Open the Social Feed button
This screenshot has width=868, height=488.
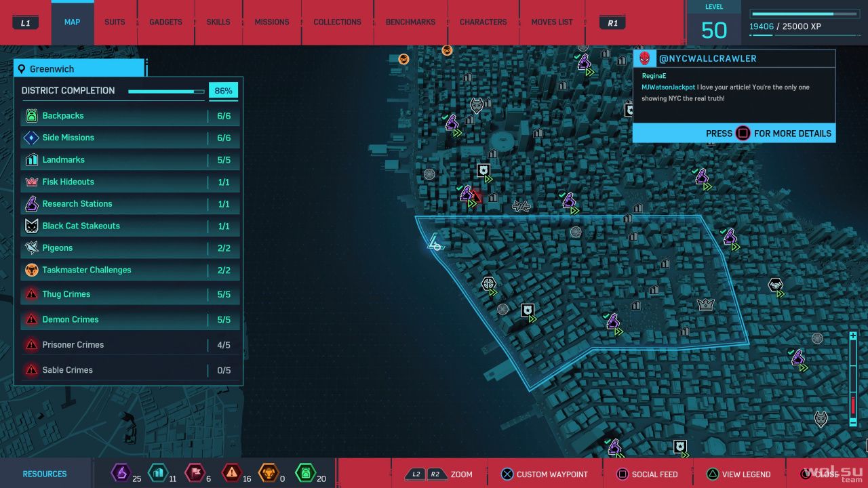648,474
